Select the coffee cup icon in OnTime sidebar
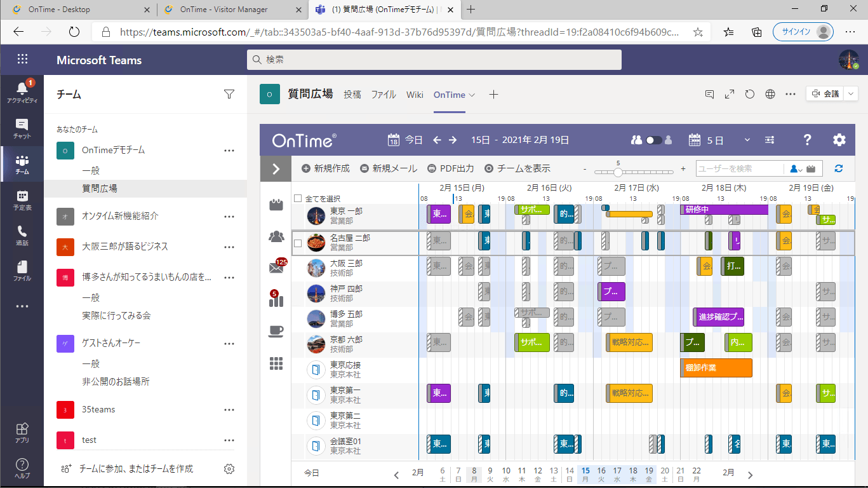The width and height of the screenshot is (868, 488). click(275, 330)
